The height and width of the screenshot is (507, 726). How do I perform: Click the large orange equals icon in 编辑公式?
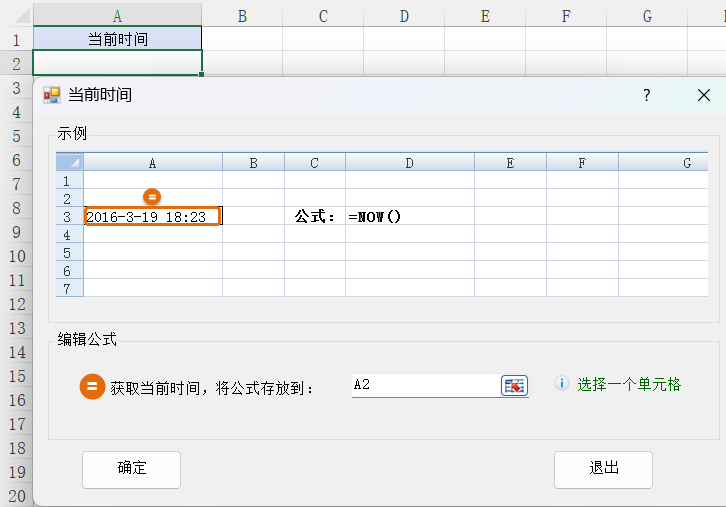[x=92, y=387]
